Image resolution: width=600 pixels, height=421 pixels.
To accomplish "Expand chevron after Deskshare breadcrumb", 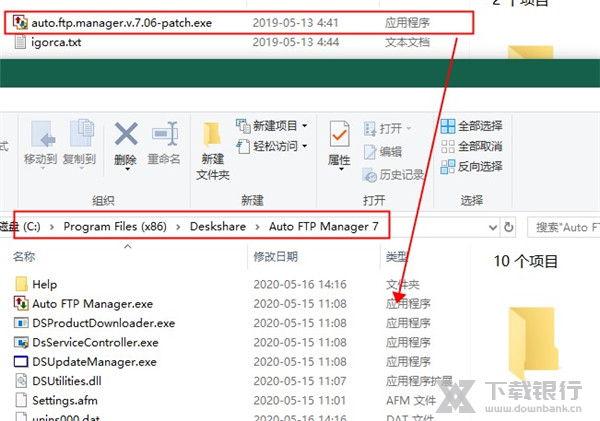I will [x=258, y=227].
